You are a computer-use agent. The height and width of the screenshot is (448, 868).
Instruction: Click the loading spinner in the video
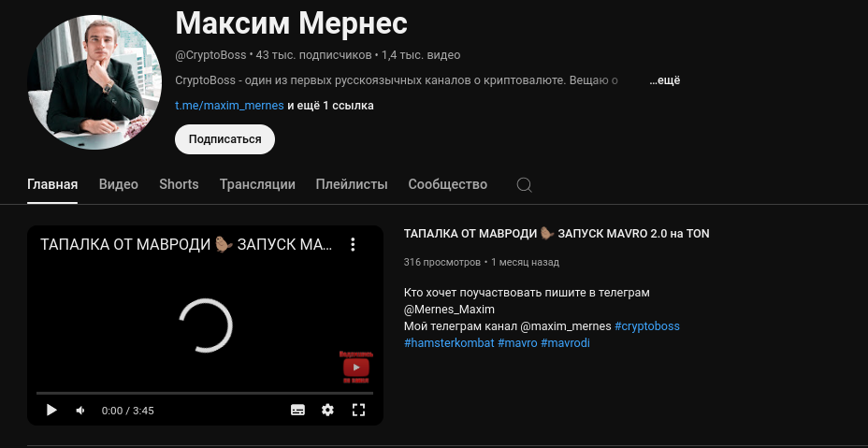pyautogui.click(x=206, y=325)
